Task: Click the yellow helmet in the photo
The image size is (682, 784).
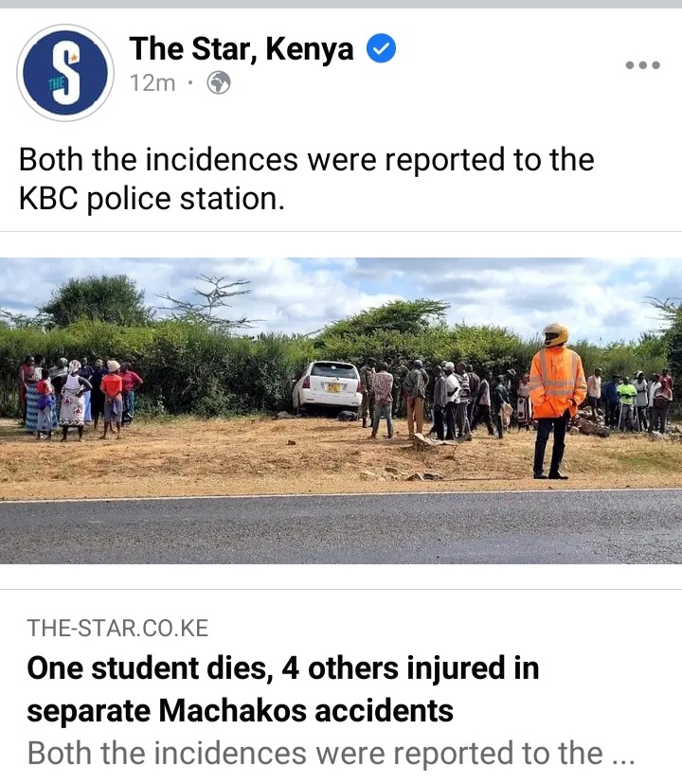Action: (555, 334)
